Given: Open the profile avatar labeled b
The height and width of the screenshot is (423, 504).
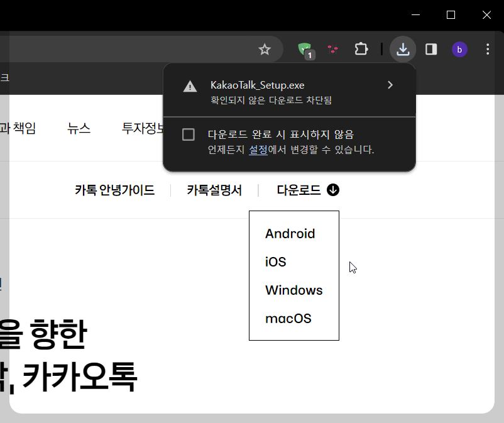Looking at the screenshot, I should 459,50.
